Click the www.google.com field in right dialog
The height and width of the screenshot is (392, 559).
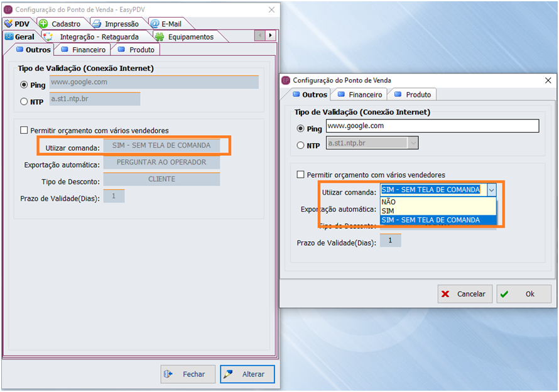(x=432, y=126)
